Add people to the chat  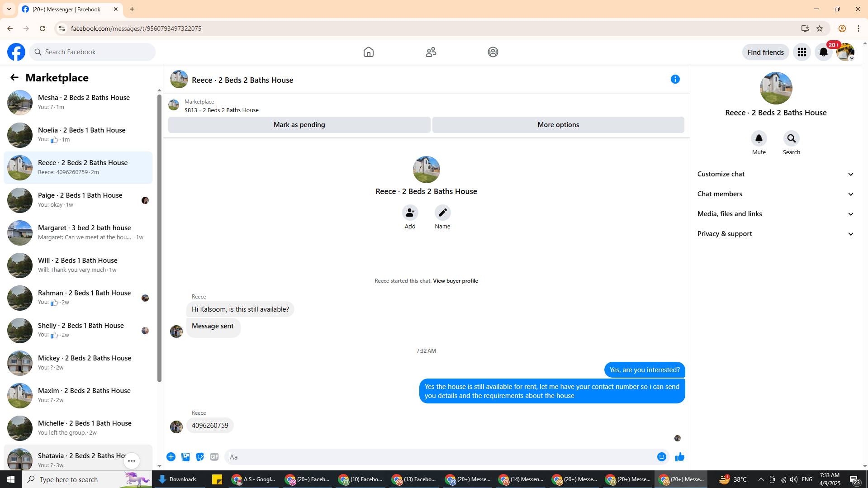pyautogui.click(x=410, y=213)
